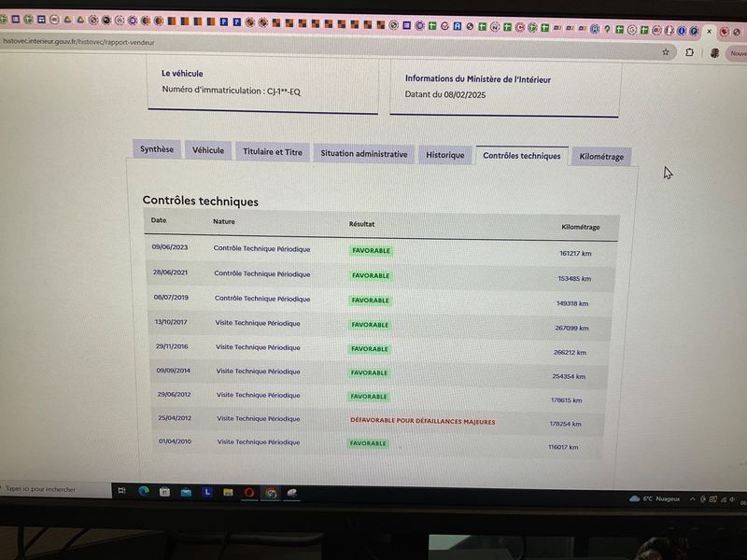Click the Résultat column header
This screenshot has width=747, height=560.
coord(361,224)
